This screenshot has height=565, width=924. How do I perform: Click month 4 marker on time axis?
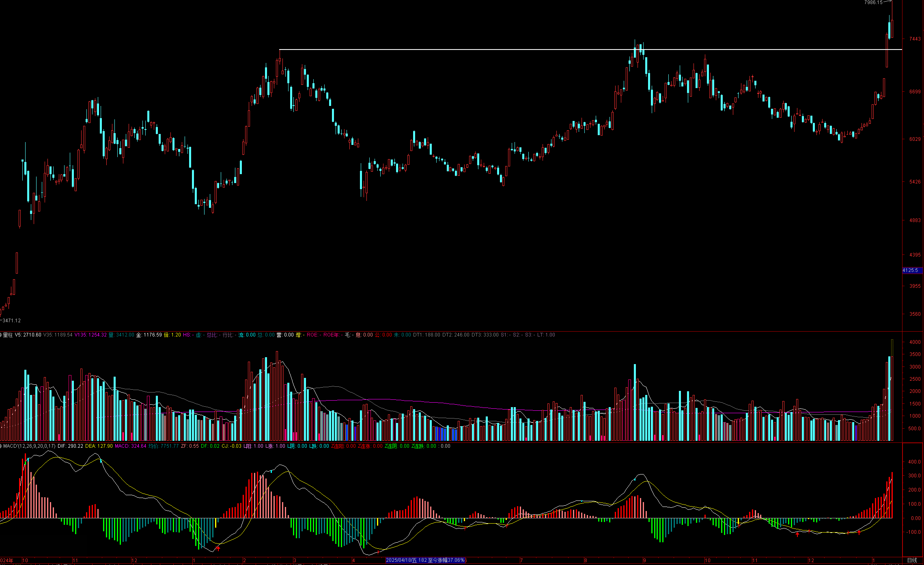tap(353, 561)
